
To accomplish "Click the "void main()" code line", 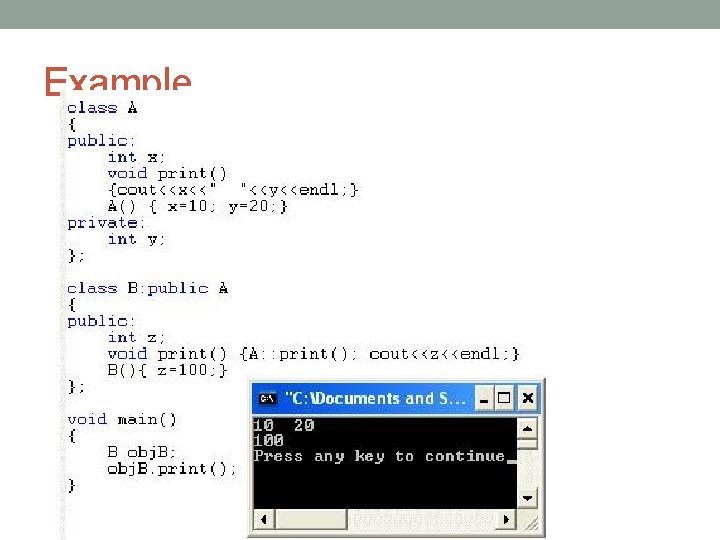I will click(x=122, y=420).
